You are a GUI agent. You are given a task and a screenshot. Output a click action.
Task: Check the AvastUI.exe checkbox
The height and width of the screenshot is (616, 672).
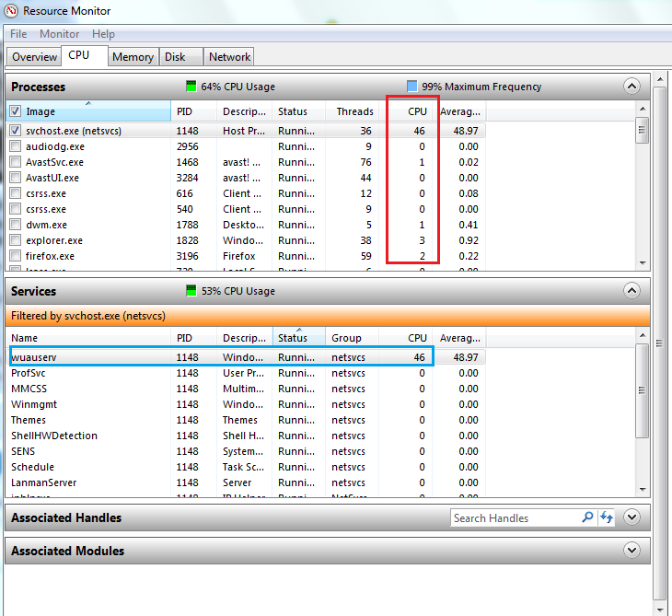[15, 178]
